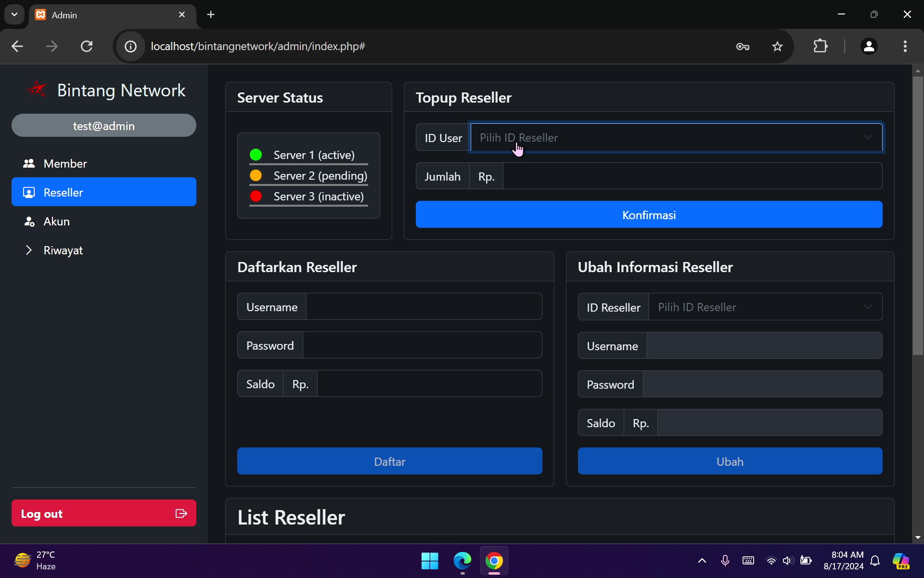
Task: Open ID Reseller dropdown in Ubah Informasi Reseller
Action: pyautogui.click(x=765, y=307)
